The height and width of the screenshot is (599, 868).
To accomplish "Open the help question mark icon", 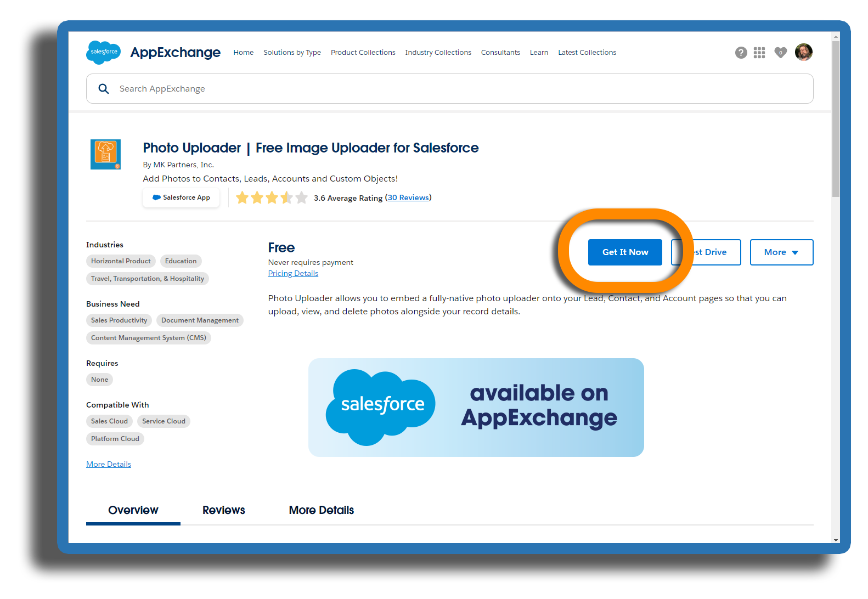I will point(741,53).
